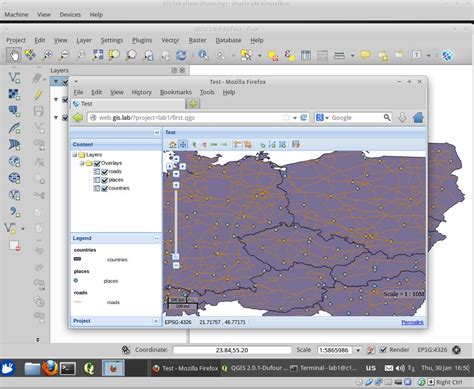Switch to QGIS 2.0.1-Dufour taskbar window
474x389 pixels.
coord(255,368)
